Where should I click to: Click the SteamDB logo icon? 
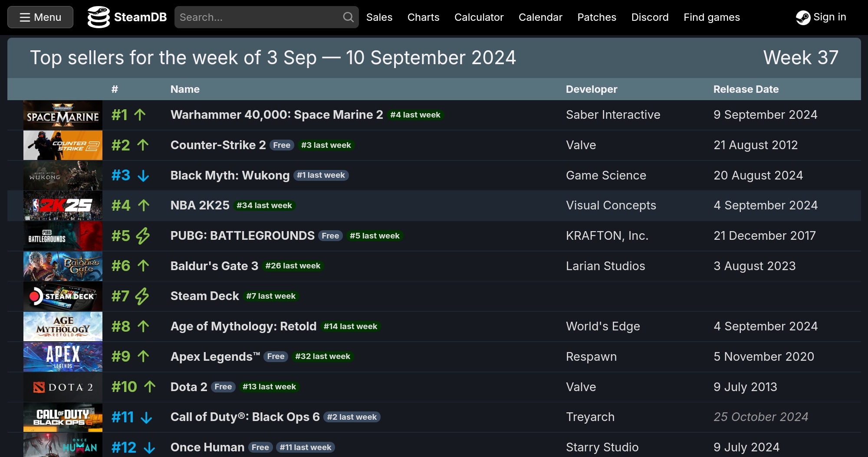click(99, 17)
